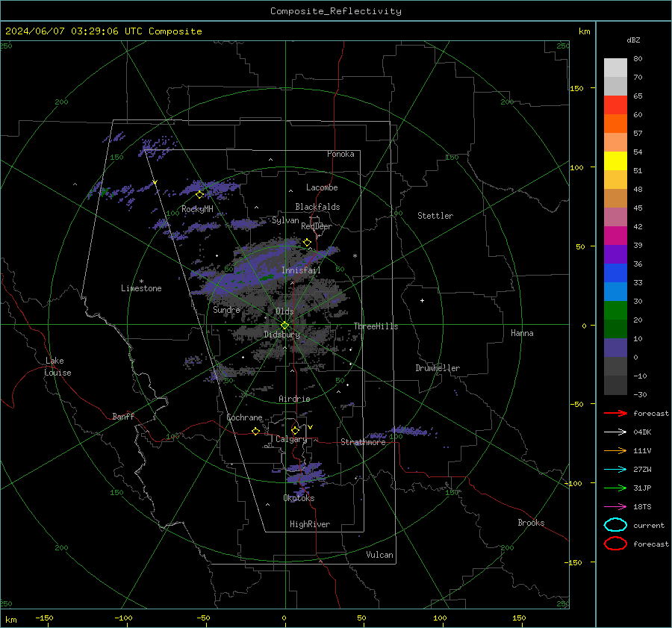The width and height of the screenshot is (672, 628).
Task: Click the orange 111V arrow icon
Action: (615, 450)
